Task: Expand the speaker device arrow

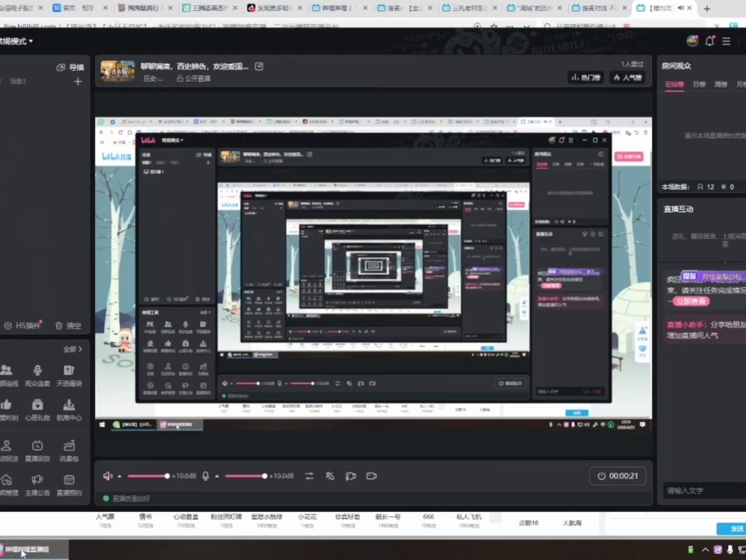Action: [x=120, y=476]
